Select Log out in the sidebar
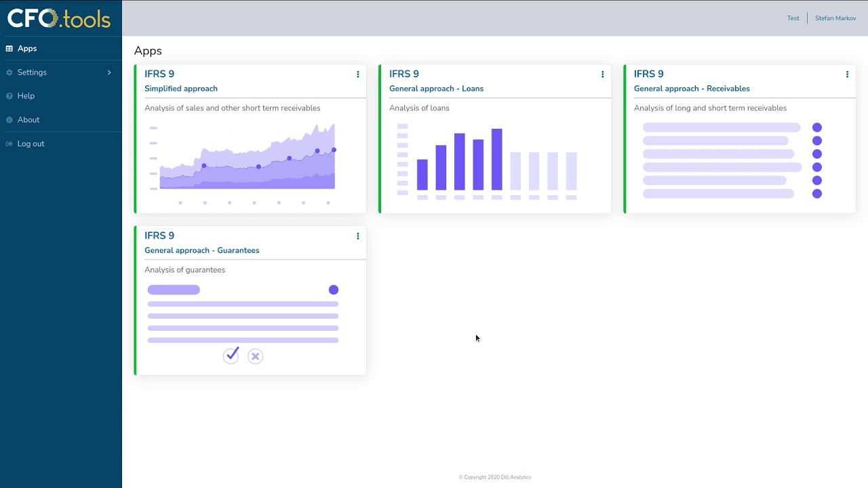 tap(61, 144)
